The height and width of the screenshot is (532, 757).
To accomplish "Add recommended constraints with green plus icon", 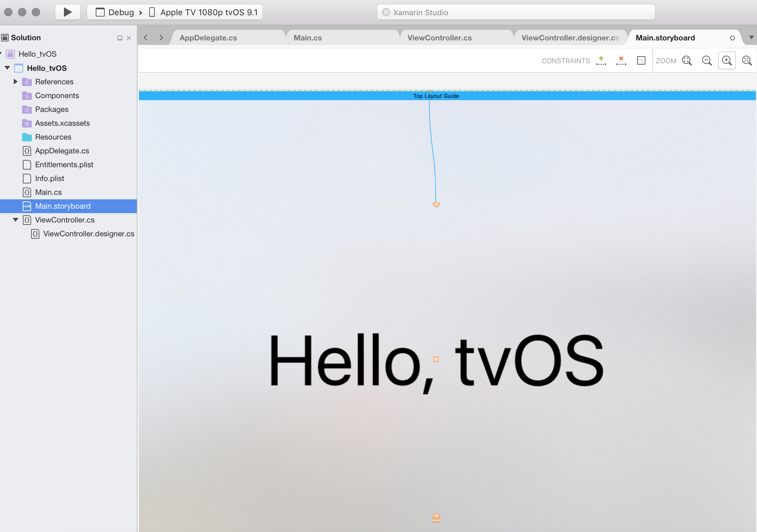I will click(601, 61).
